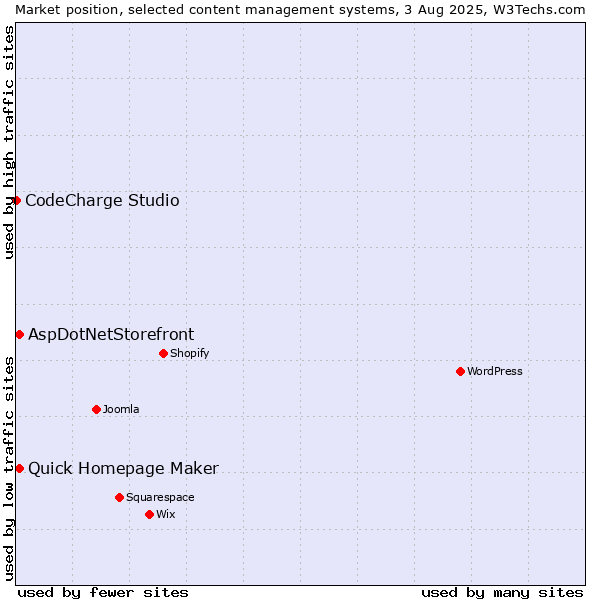Click the 'used by many sites' axis label
The width and height of the screenshot is (600, 600).
point(502,593)
